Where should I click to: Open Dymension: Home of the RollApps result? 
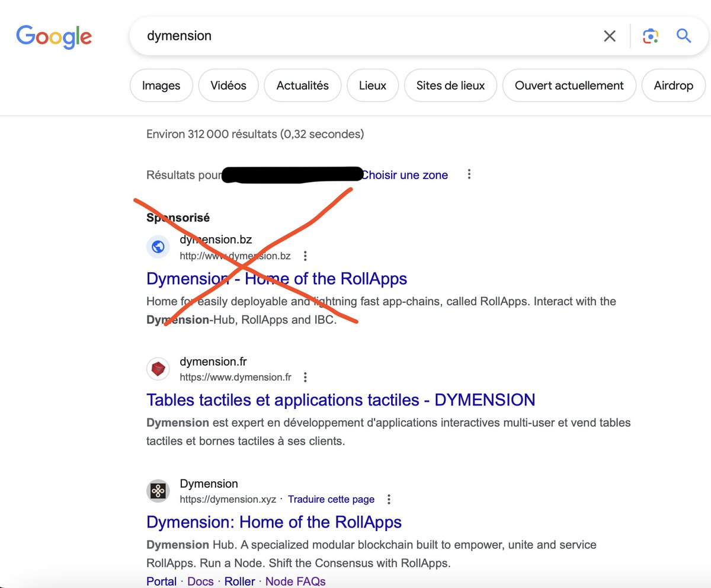coord(274,522)
